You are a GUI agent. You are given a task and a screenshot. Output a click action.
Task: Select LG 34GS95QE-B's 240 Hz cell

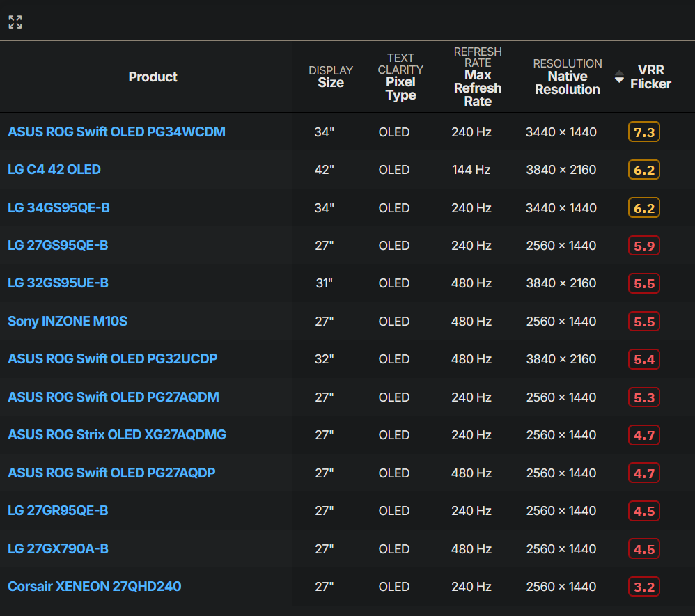tap(471, 208)
